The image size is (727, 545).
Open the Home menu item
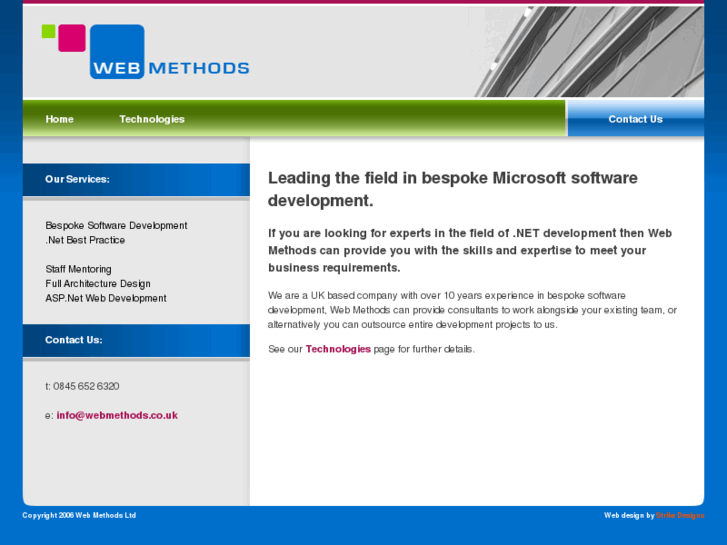point(59,119)
